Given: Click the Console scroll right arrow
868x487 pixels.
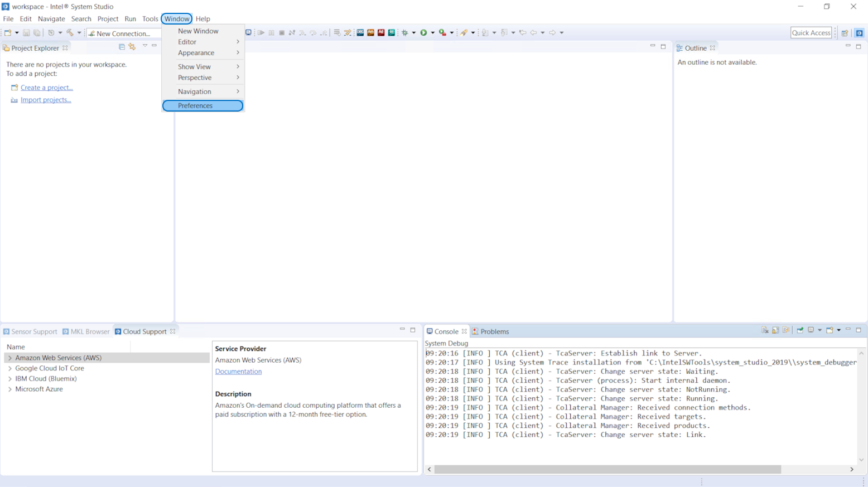Looking at the screenshot, I should click(852, 469).
